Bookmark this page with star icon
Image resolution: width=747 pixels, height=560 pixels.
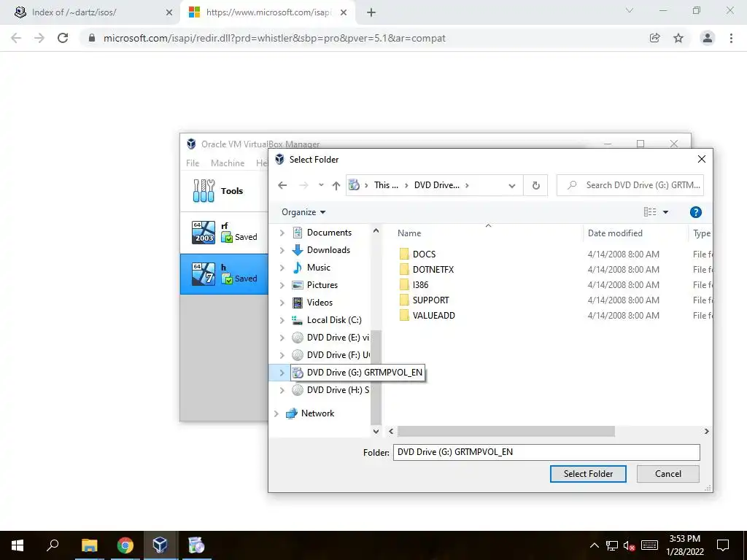pyautogui.click(x=678, y=38)
